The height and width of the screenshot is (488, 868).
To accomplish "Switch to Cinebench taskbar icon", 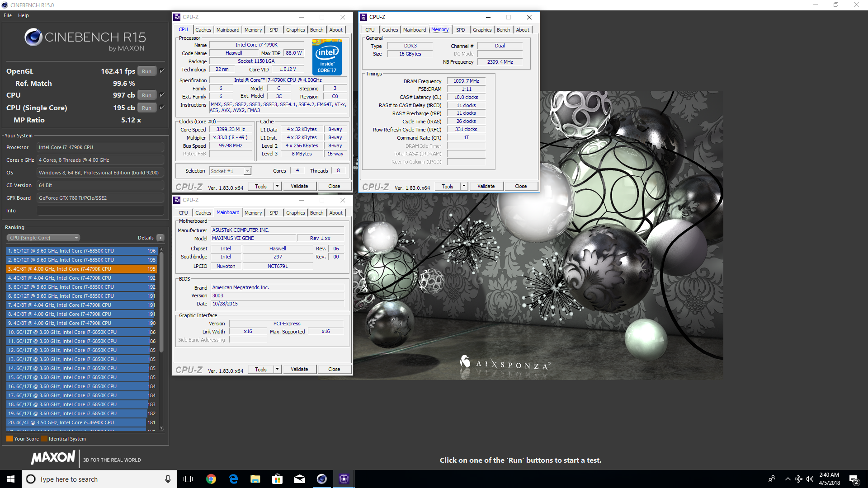I will click(322, 479).
